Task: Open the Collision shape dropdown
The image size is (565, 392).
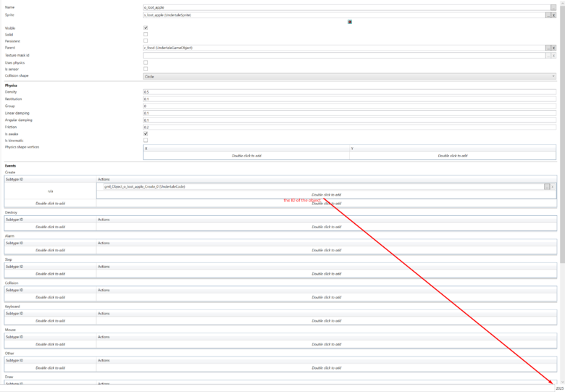Action: (349, 76)
